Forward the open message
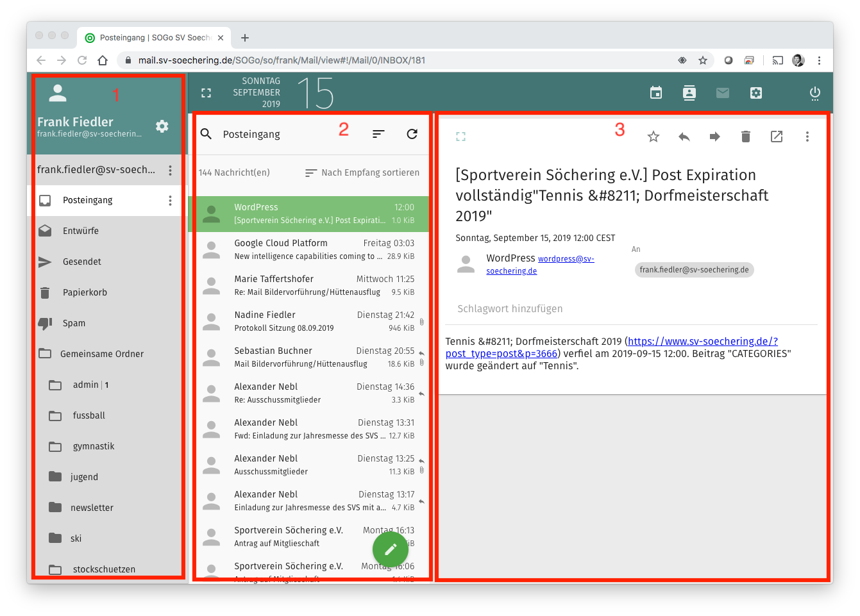Screen dimensions: 860x616 [x=714, y=137]
